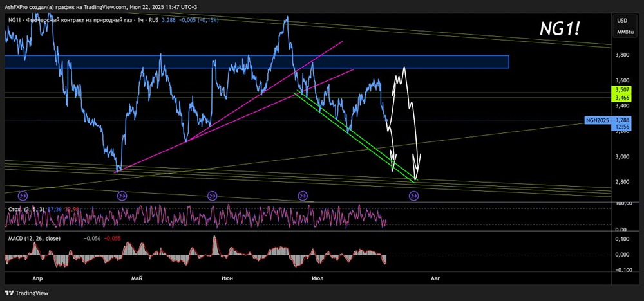Click the MACD value -0,056

[x=91, y=238]
